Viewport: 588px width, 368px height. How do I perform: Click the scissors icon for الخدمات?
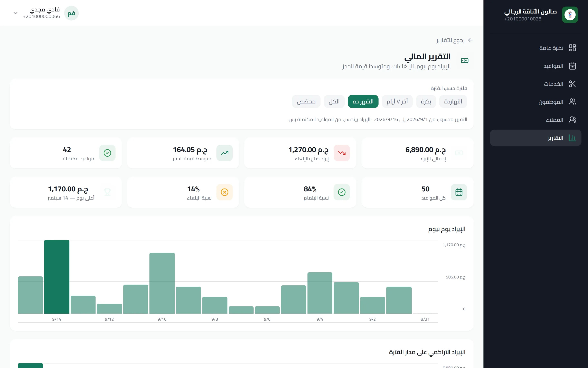(x=572, y=84)
